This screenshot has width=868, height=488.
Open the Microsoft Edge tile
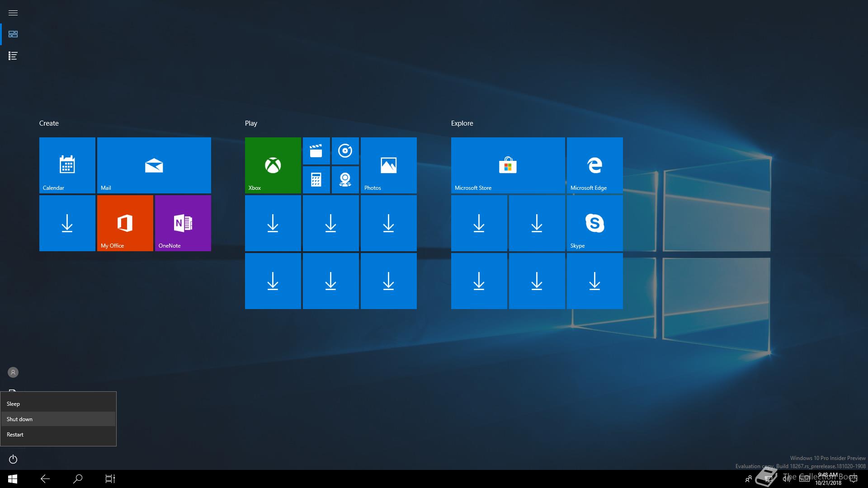click(x=595, y=165)
